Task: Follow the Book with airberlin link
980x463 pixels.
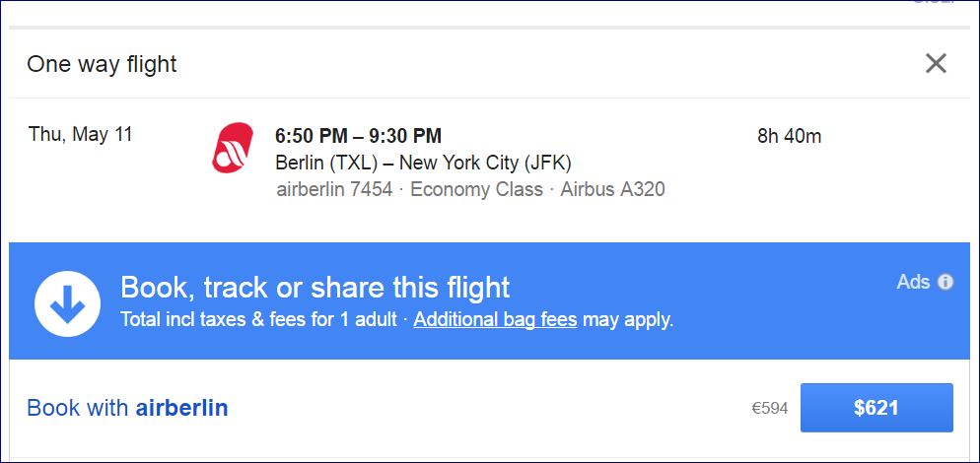Action: point(127,408)
